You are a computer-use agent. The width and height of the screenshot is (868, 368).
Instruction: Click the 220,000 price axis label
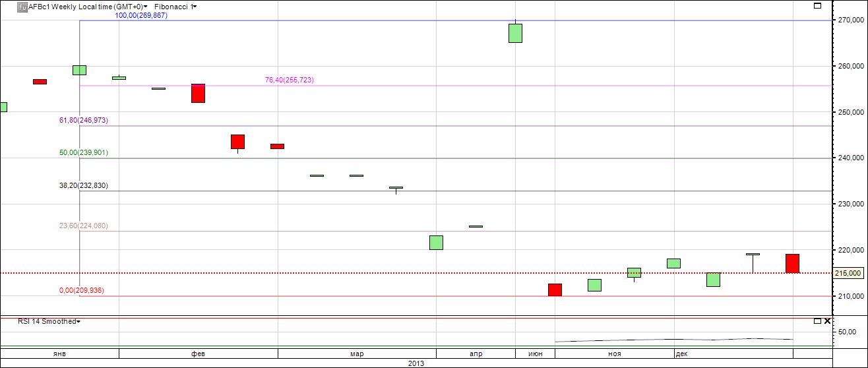click(851, 251)
